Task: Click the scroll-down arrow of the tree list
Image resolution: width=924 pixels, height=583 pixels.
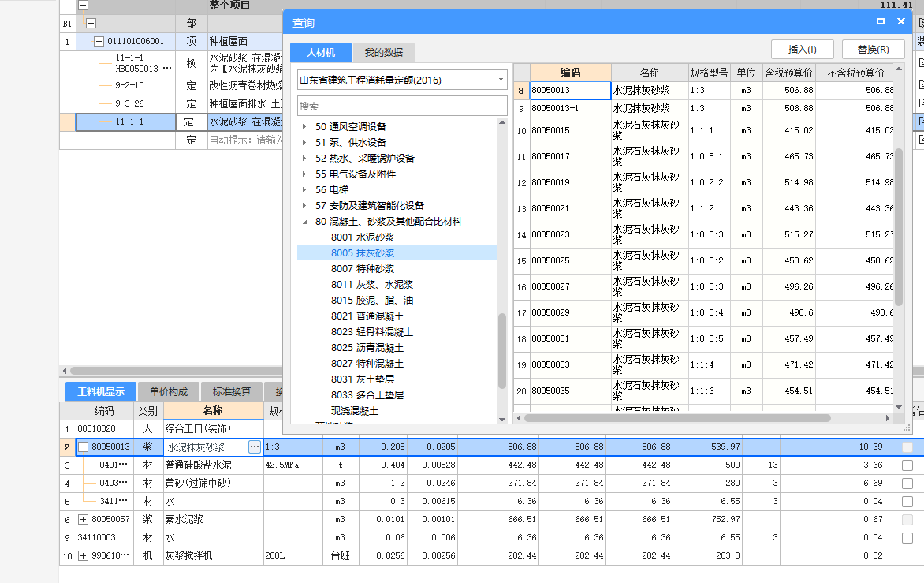Action: click(x=502, y=420)
